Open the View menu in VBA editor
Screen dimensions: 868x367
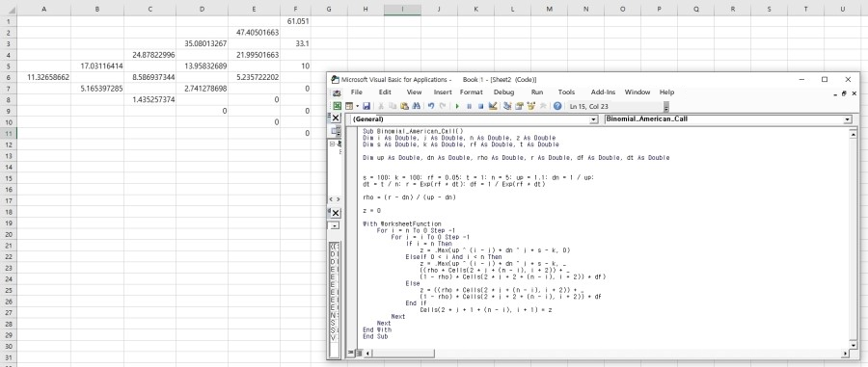(414, 92)
